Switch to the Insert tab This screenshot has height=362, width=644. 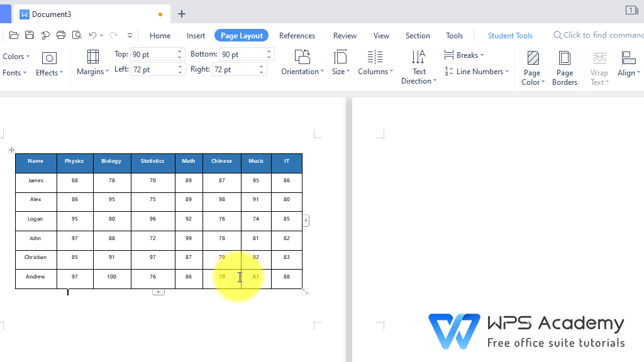(x=196, y=35)
